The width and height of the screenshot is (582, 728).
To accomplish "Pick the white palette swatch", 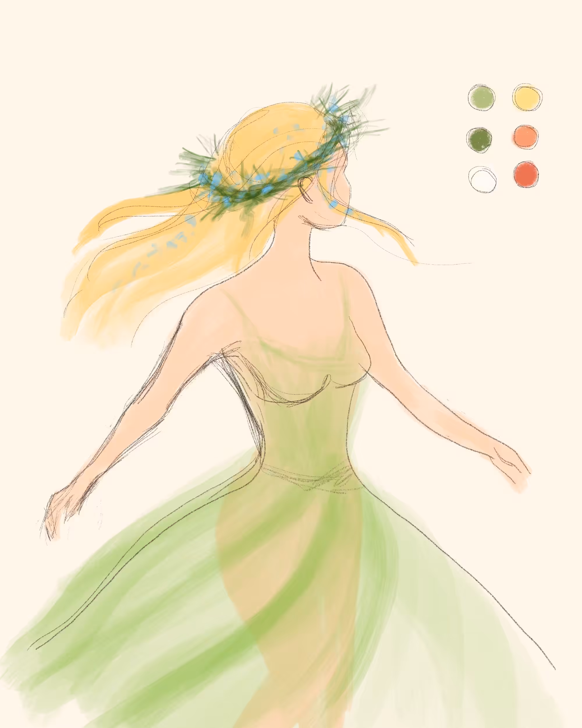I will point(482,179).
